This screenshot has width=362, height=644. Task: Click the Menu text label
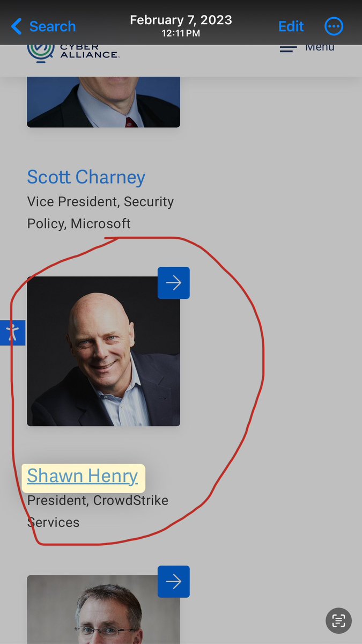[320, 47]
